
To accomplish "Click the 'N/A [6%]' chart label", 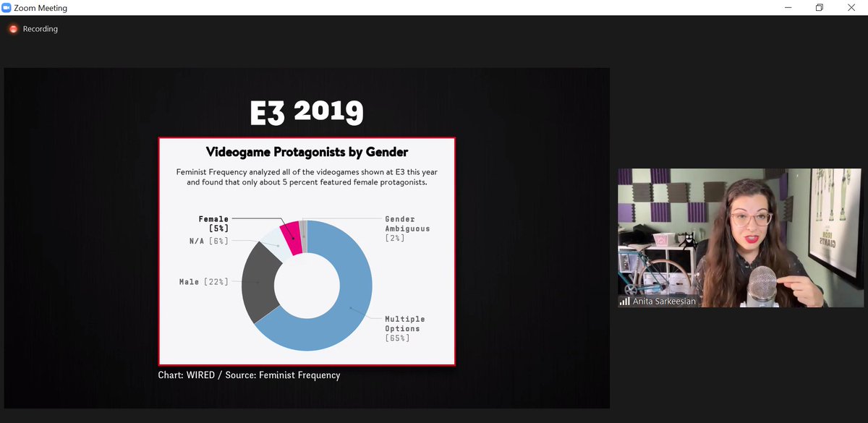I will (x=208, y=241).
